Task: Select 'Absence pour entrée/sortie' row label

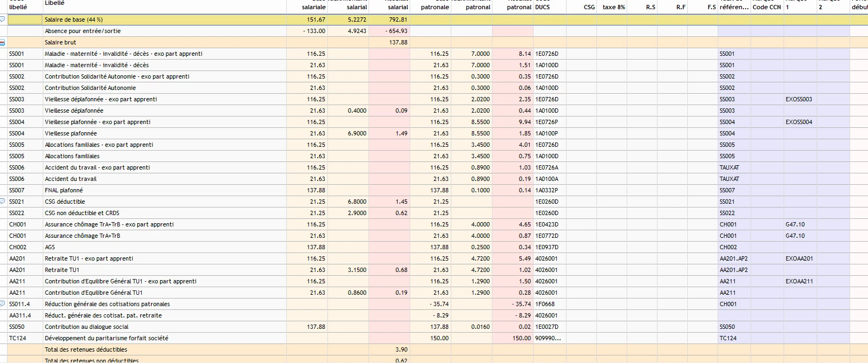Action: (83, 31)
